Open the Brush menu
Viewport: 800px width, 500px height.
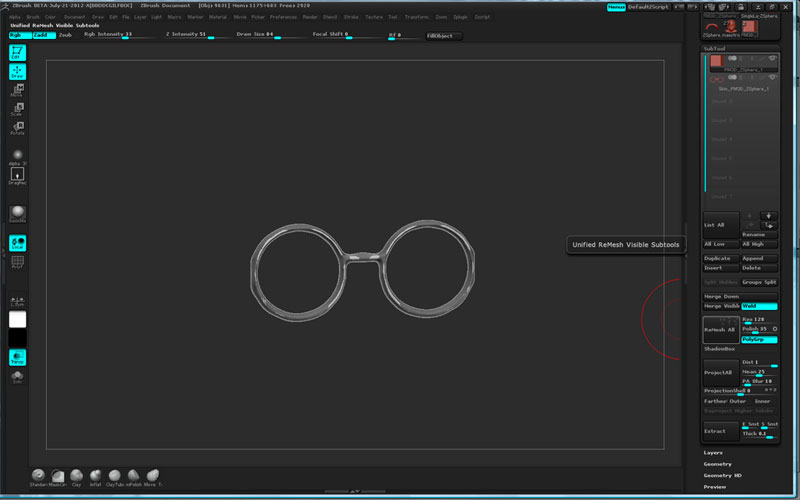coord(33,17)
